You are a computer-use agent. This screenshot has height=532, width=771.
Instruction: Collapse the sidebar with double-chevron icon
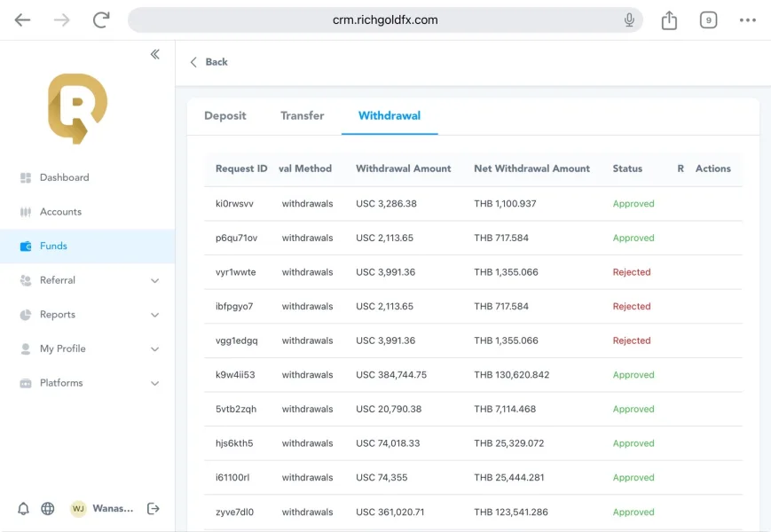click(x=155, y=54)
